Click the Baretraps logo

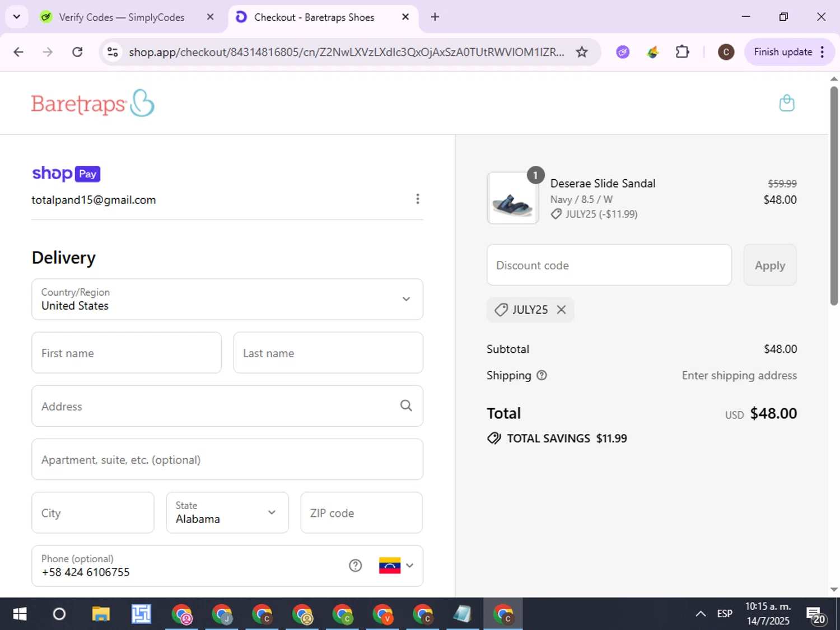(93, 103)
